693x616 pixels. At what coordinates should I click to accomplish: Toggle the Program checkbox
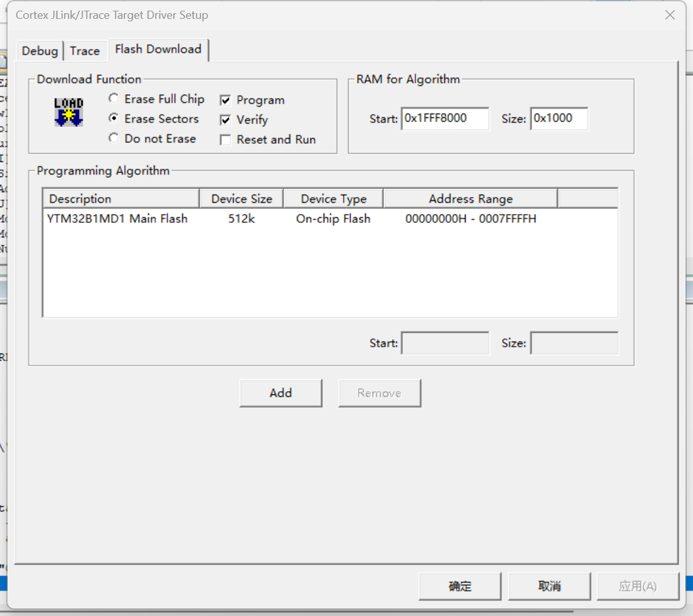226,100
